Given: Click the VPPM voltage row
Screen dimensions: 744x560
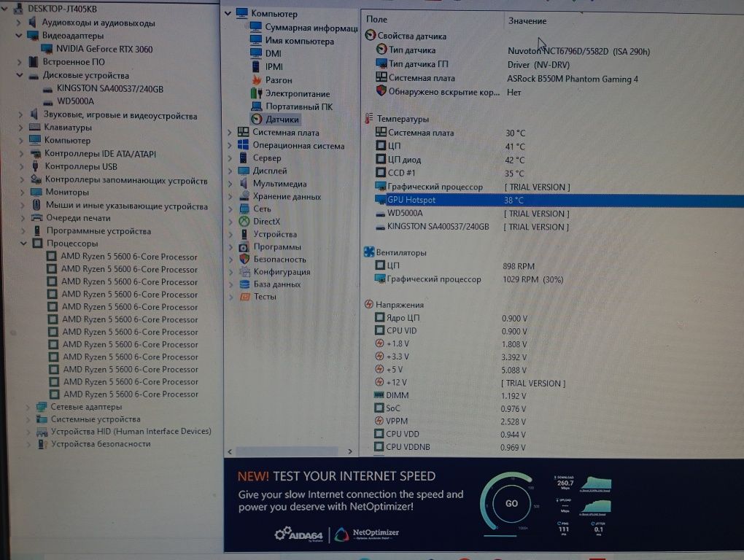Looking at the screenshot, I should 450,421.
